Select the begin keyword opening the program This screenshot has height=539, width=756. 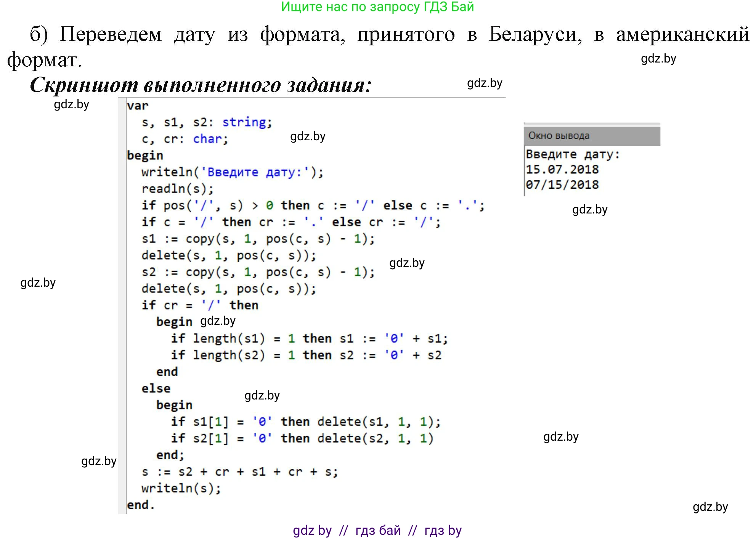[x=145, y=155]
